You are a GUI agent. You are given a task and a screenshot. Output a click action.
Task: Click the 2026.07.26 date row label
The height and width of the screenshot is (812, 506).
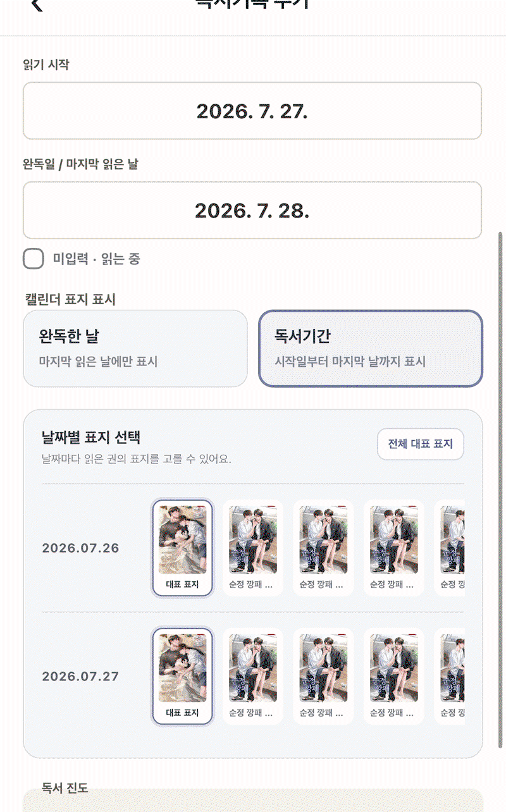[x=80, y=548]
